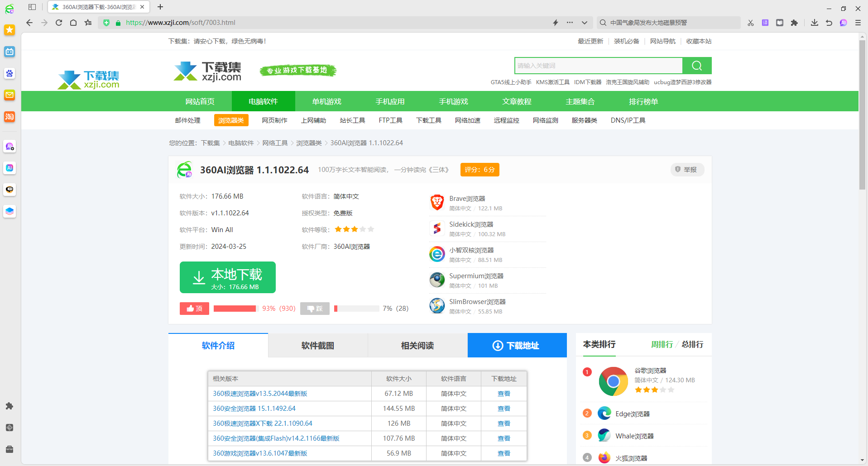Open the layers stack icon in sidebar
868x466 pixels.
pos(10,211)
